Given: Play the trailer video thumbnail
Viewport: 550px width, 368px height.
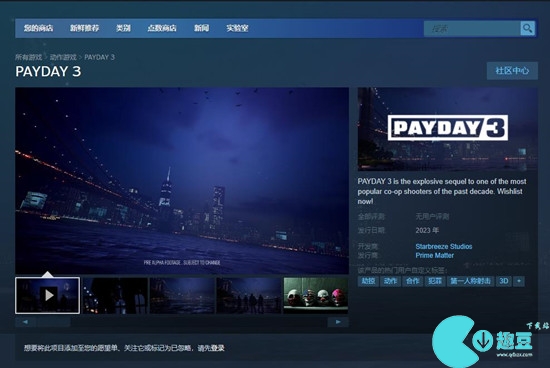Looking at the screenshot, I should click(47, 295).
